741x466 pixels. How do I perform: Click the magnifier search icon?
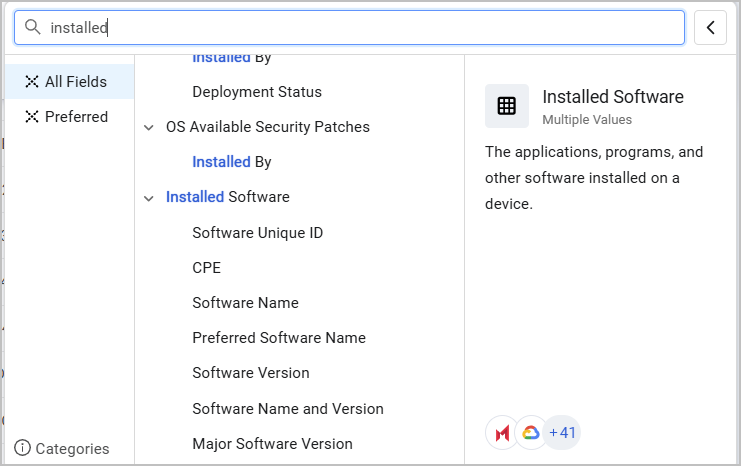[x=32, y=27]
